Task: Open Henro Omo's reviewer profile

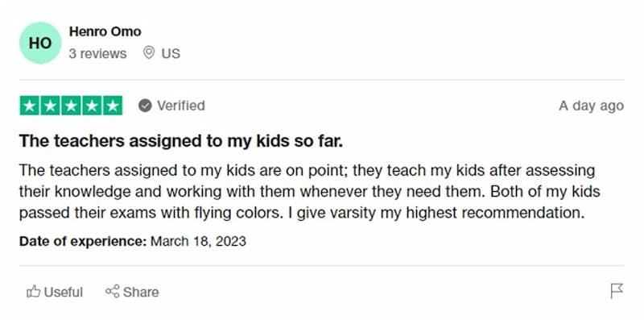Action: coord(105,31)
